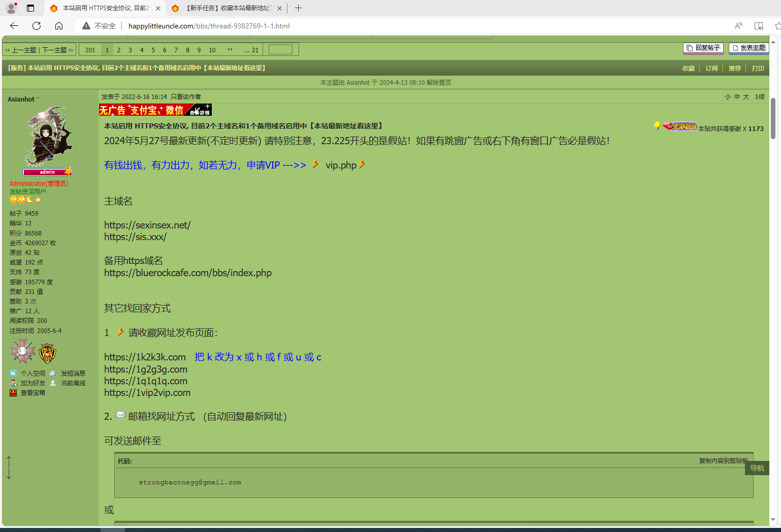The height and width of the screenshot is (532, 781).
Task: Expand the Asianhot username dropdown arrow
Action: pos(38,98)
